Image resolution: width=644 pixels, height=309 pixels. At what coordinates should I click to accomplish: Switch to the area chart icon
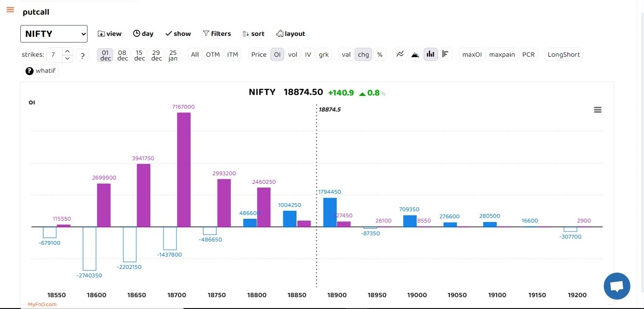point(415,54)
